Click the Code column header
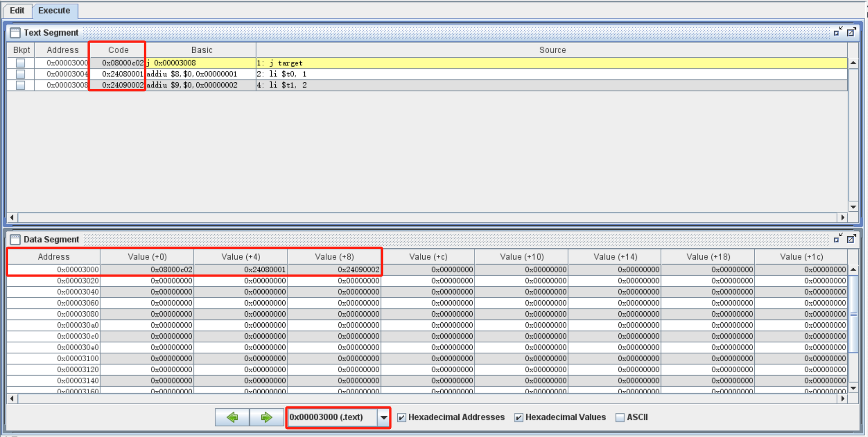This screenshot has width=868, height=437. click(x=118, y=50)
